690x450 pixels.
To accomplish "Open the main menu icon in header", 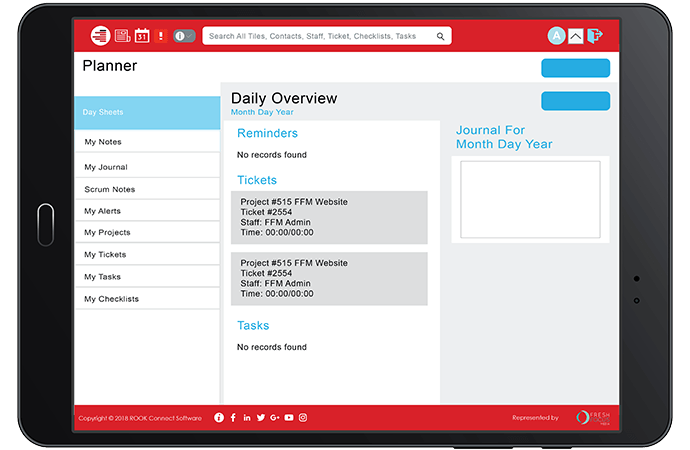I will (100, 35).
